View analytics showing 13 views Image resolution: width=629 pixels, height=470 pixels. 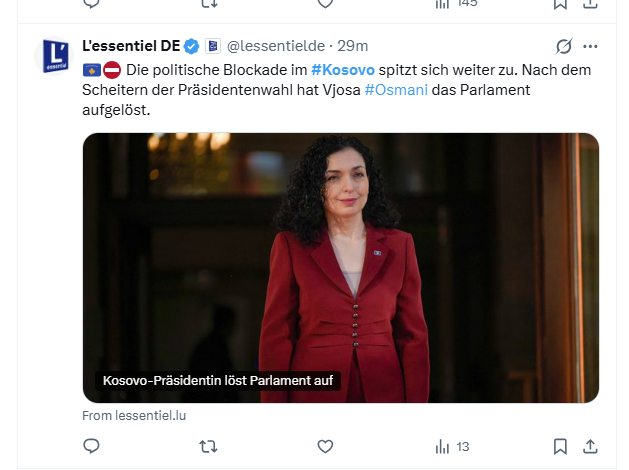click(452, 446)
